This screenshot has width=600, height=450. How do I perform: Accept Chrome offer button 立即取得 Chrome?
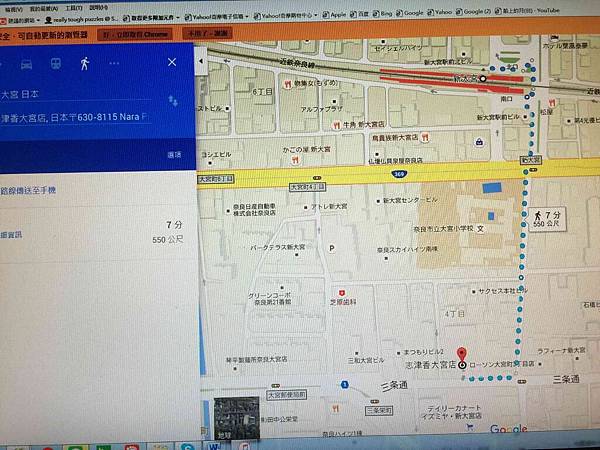point(135,34)
